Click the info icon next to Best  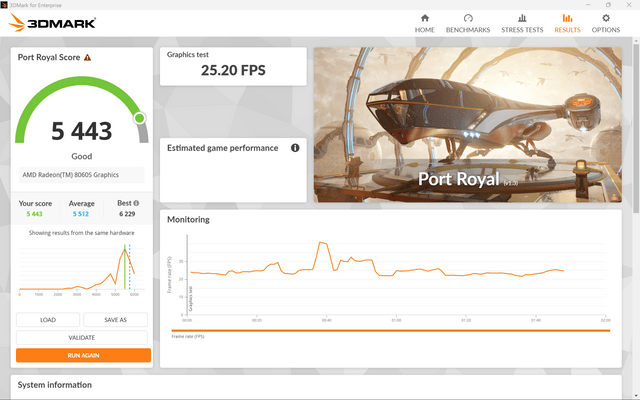[136, 203]
